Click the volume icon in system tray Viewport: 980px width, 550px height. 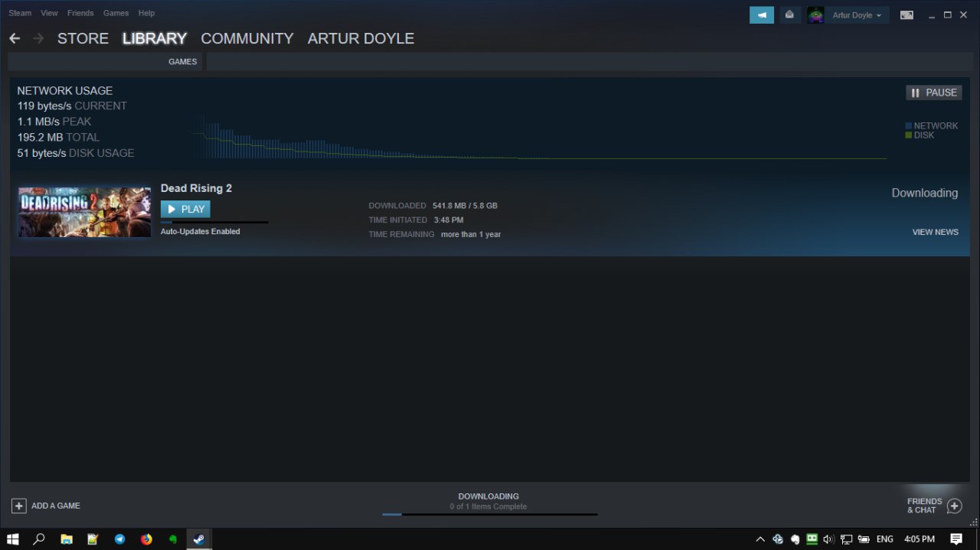click(828, 539)
